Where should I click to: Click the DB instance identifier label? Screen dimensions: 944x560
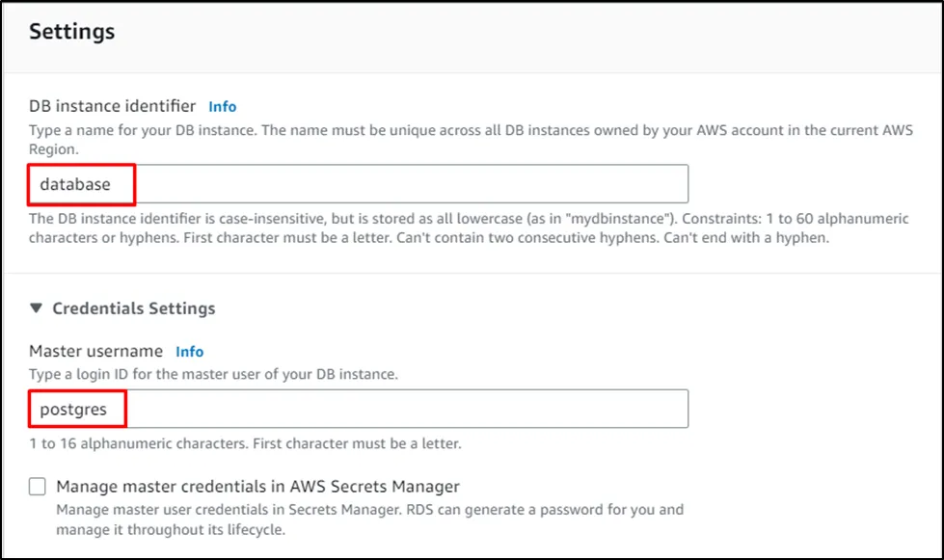[113, 106]
